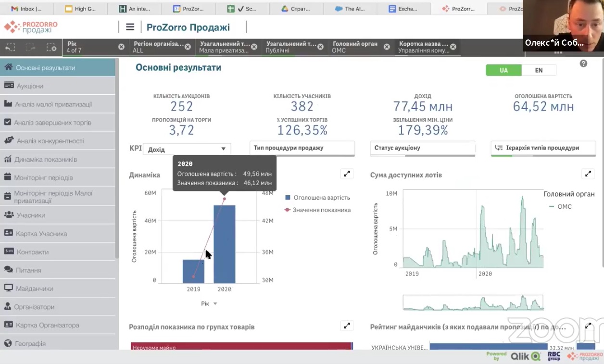
Task: Open the hamburger navigation menu
Action: (130, 27)
